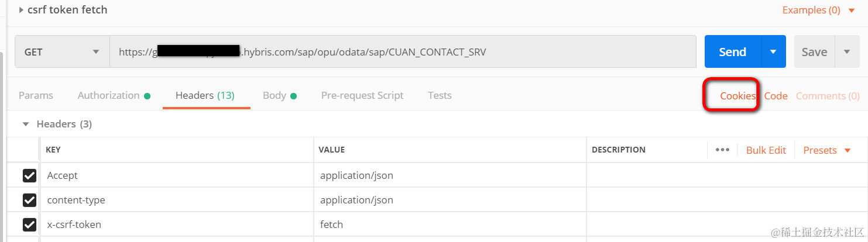The height and width of the screenshot is (242, 868).
Task: Click the Bulk Edit link
Action: 766,150
